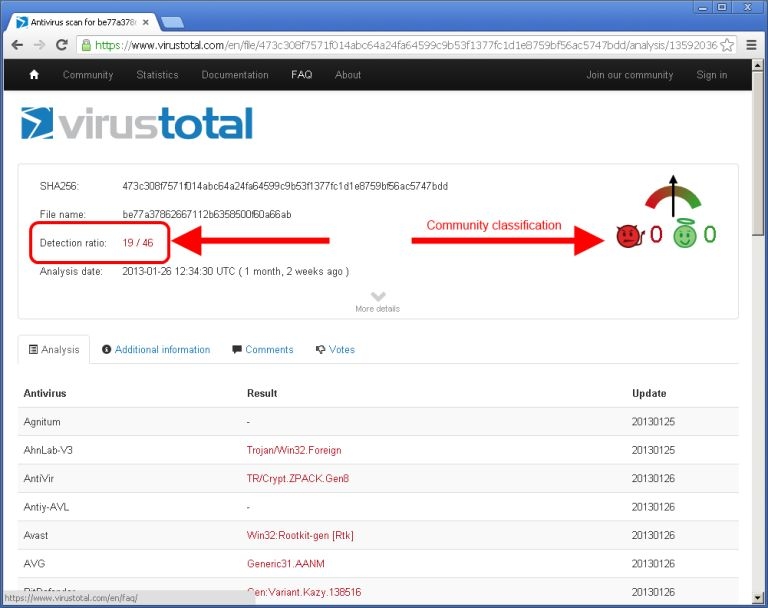Click the AhnLab-V3 antivirus name
Viewport: 768px width, 608px height.
[x=48, y=450]
